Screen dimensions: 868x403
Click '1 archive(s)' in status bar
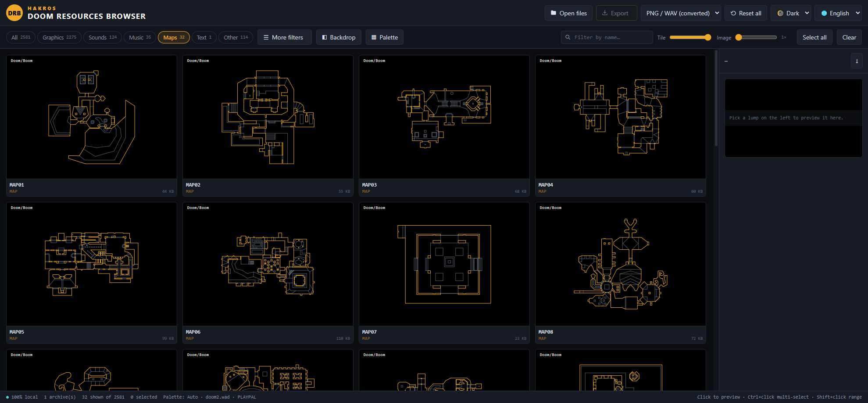tap(60, 397)
